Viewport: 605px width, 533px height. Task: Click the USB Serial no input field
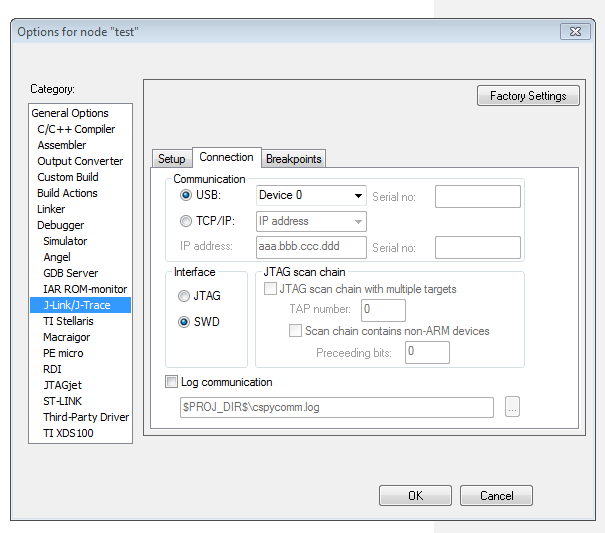click(477, 196)
